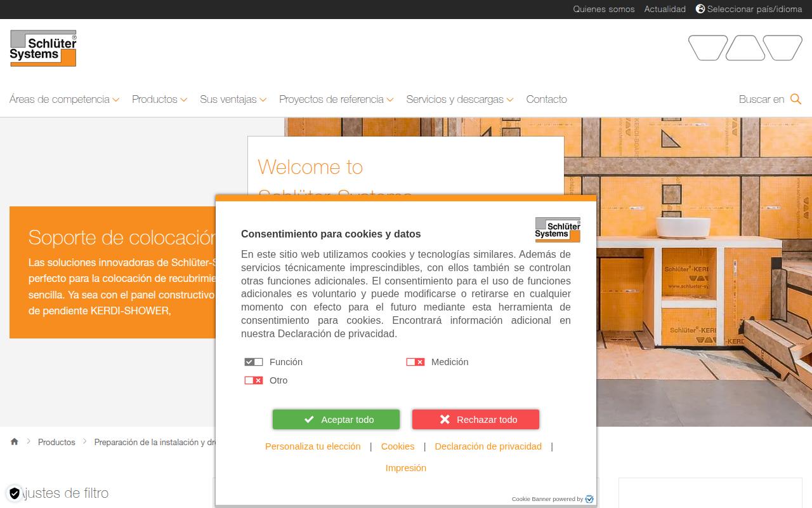Click the third trapezoid shape icon in header
The height and width of the screenshot is (508, 812).
783,48
